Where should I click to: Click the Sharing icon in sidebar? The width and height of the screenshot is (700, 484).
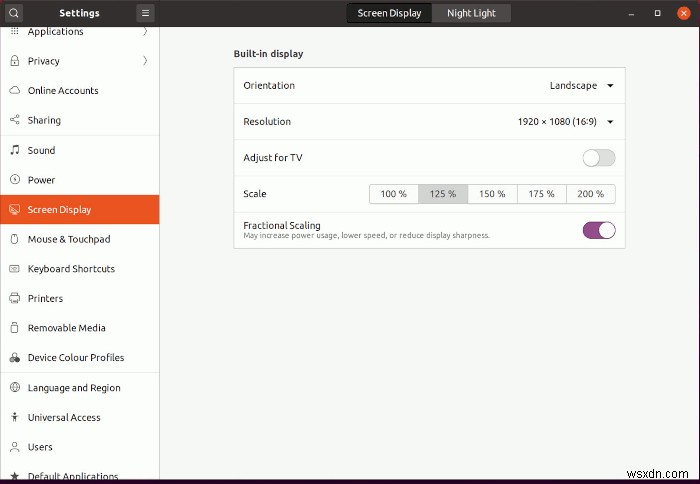coord(15,120)
